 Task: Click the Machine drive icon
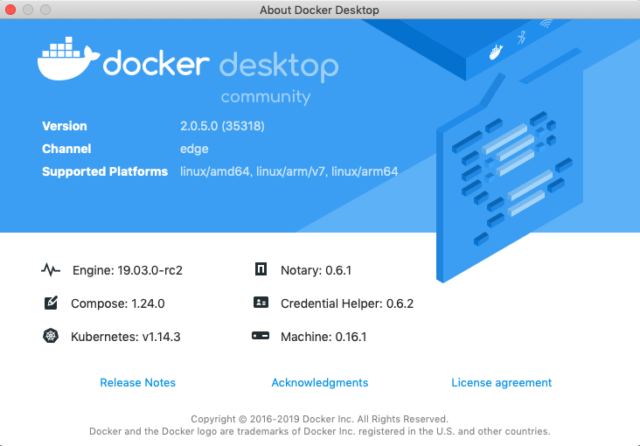(x=260, y=336)
